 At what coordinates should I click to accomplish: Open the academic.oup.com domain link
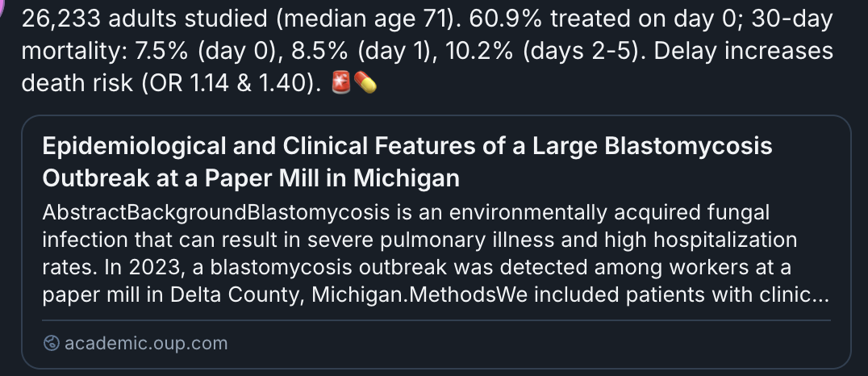point(146,344)
